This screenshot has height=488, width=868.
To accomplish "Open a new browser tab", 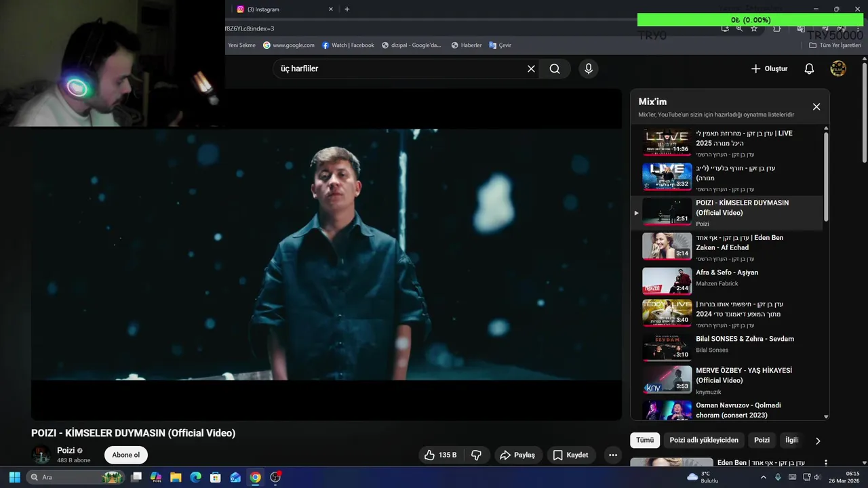I will pos(347,9).
